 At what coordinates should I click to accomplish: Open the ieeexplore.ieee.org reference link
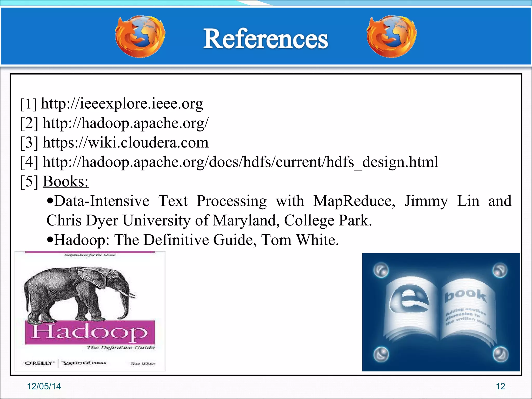(122, 104)
